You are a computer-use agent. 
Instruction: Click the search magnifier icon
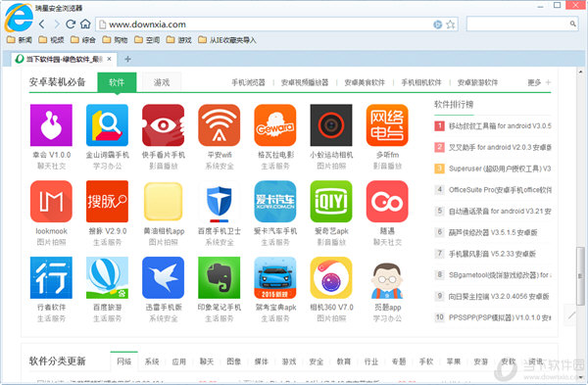(x=572, y=24)
